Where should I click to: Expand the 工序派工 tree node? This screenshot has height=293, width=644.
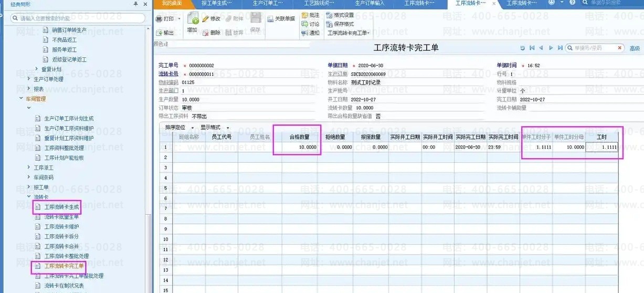pyautogui.click(x=29, y=168)
